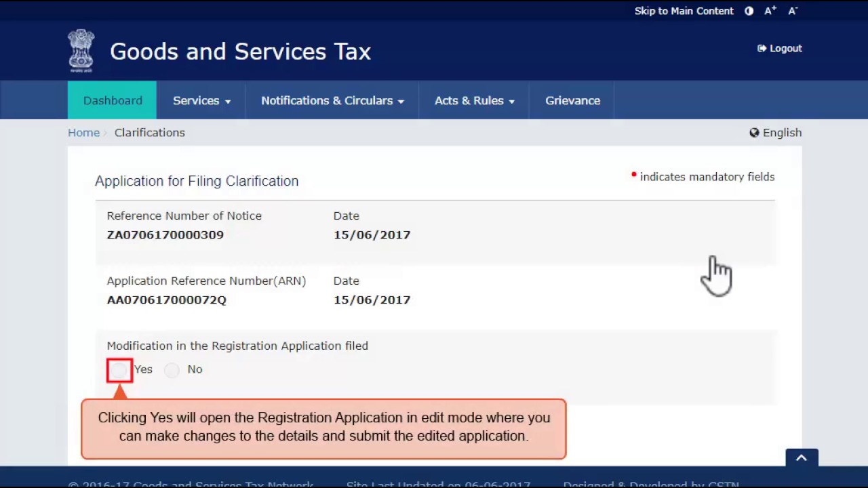Click the Goods and Services Tax title

[240, 52]
